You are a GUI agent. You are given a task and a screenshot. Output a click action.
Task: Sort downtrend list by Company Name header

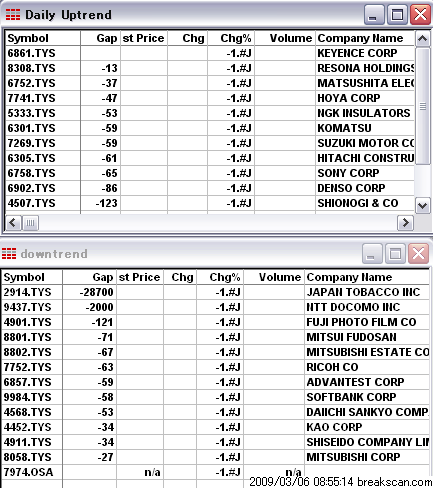(x=367, y=277)
